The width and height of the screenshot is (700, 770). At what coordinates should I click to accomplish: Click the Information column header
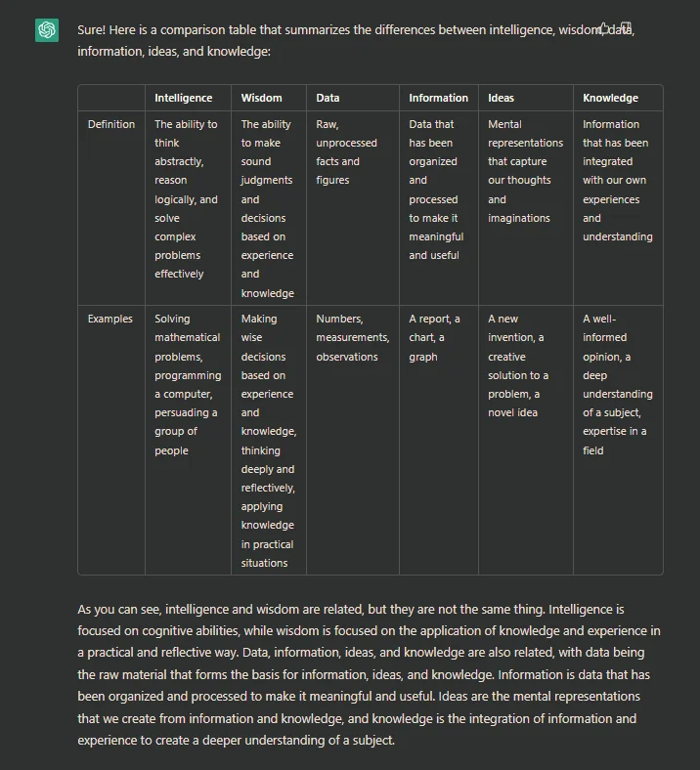coord(438,98)
